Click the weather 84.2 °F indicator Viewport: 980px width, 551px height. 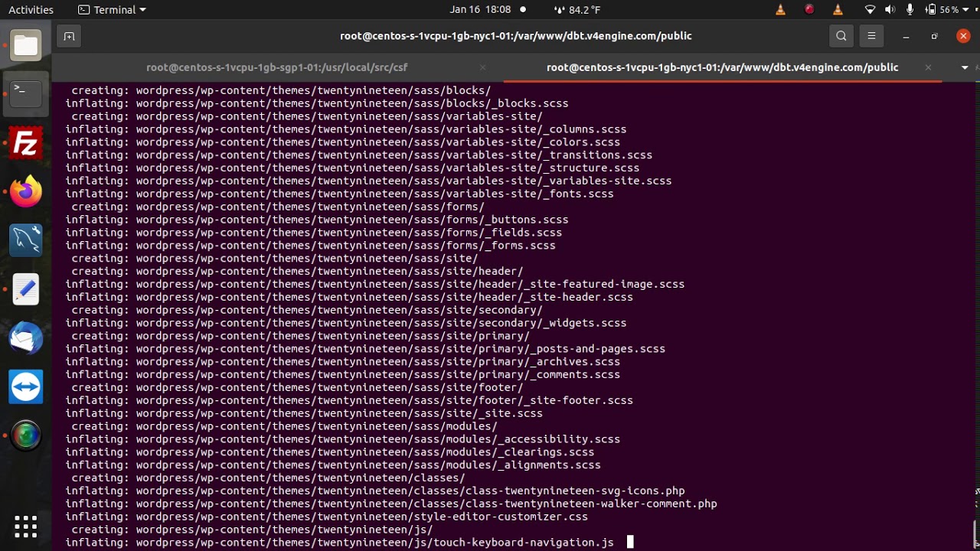tap(577, 10)
